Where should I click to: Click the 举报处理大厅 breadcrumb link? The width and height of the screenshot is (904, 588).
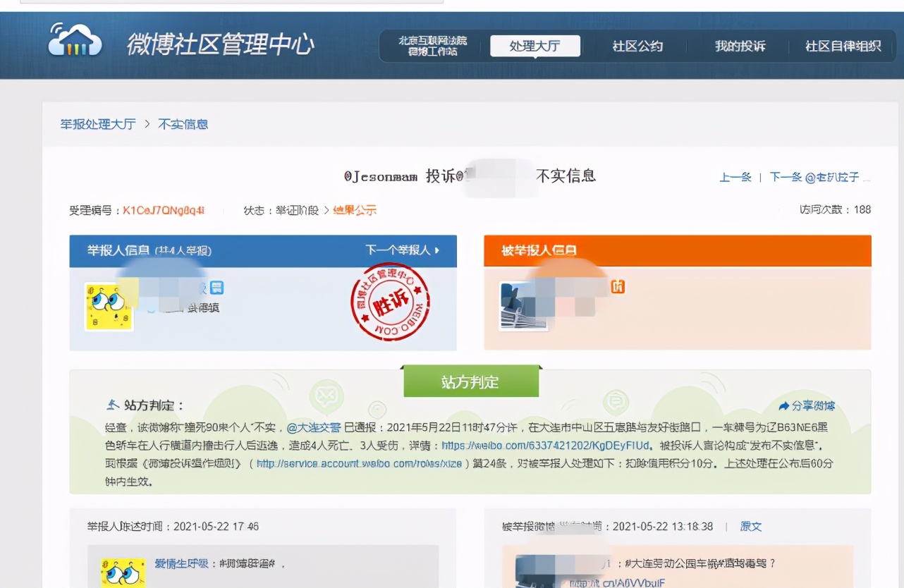click(98, 124)
